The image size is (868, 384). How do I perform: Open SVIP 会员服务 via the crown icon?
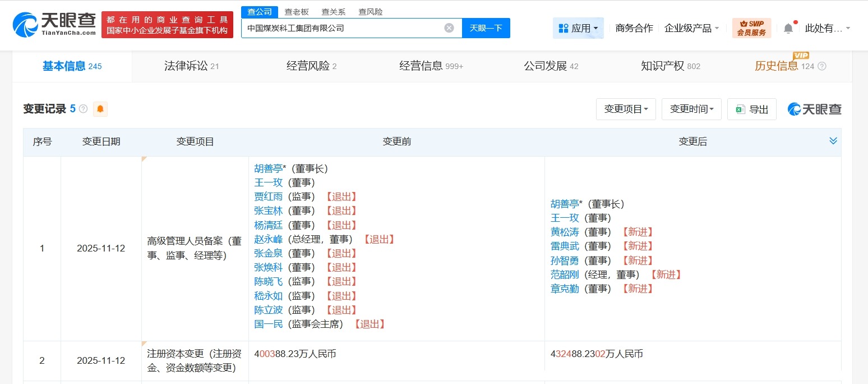coord(751,27)
